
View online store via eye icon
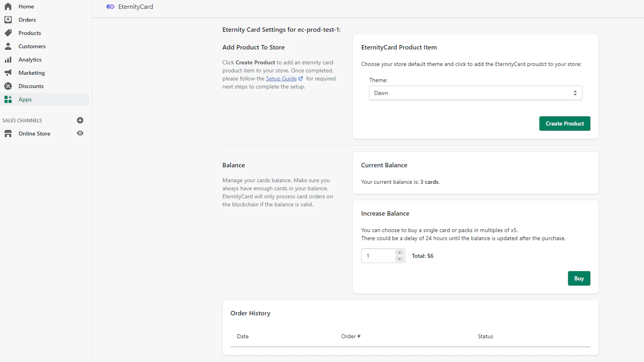[x=80, y=133]
